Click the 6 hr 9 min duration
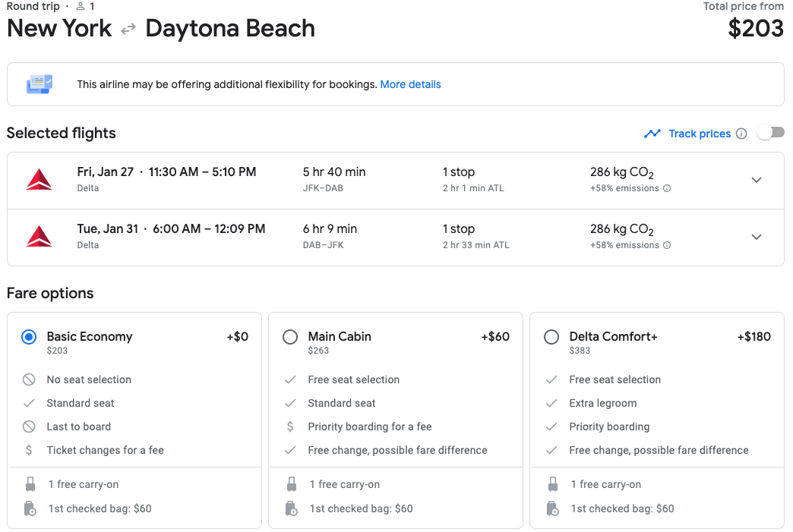The width and height of the screenshot is (793, 532). pyautogui.click(x=330, y=229)
